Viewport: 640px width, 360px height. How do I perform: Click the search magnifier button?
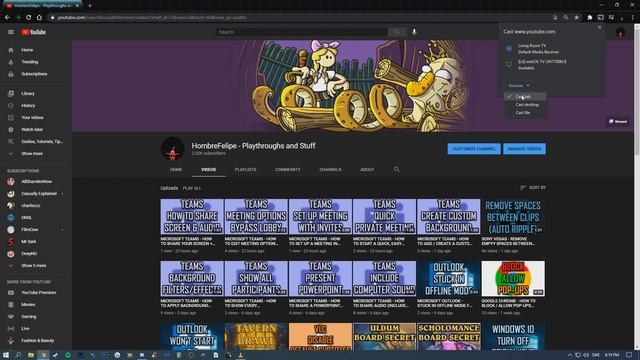click(397, 32)
